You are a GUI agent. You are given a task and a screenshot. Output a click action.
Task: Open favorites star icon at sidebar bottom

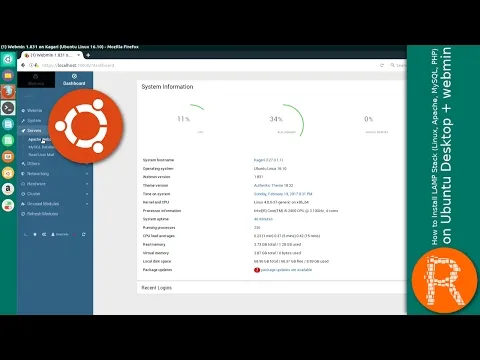point(35,234)
